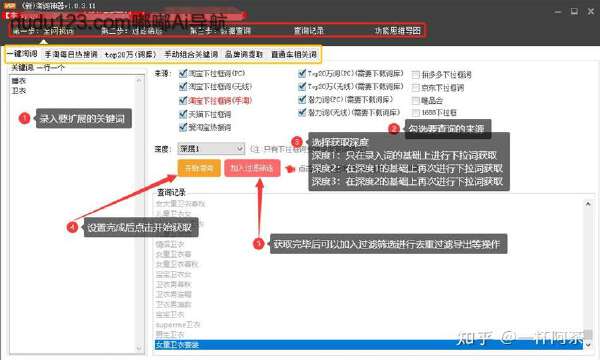Click the app logo icon in title bar
The height and width of the screenshot is (360, 600).
pyautogui.click(x=10, y=6)
